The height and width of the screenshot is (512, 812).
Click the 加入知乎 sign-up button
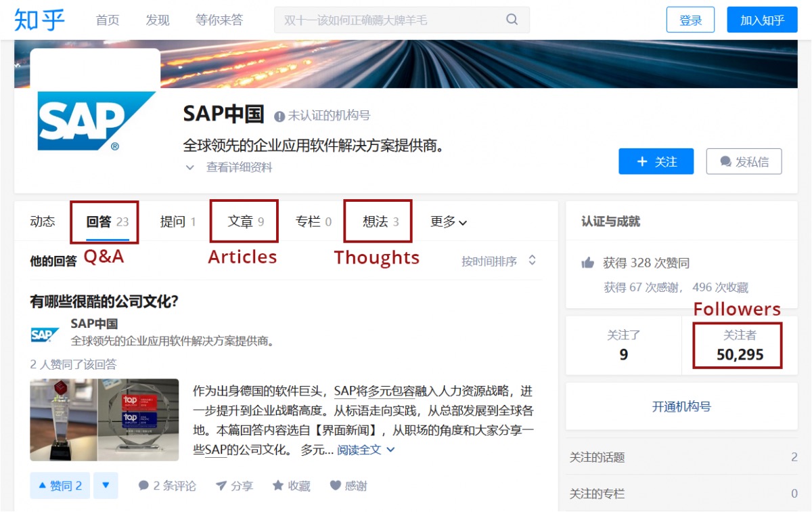(763, 20)
